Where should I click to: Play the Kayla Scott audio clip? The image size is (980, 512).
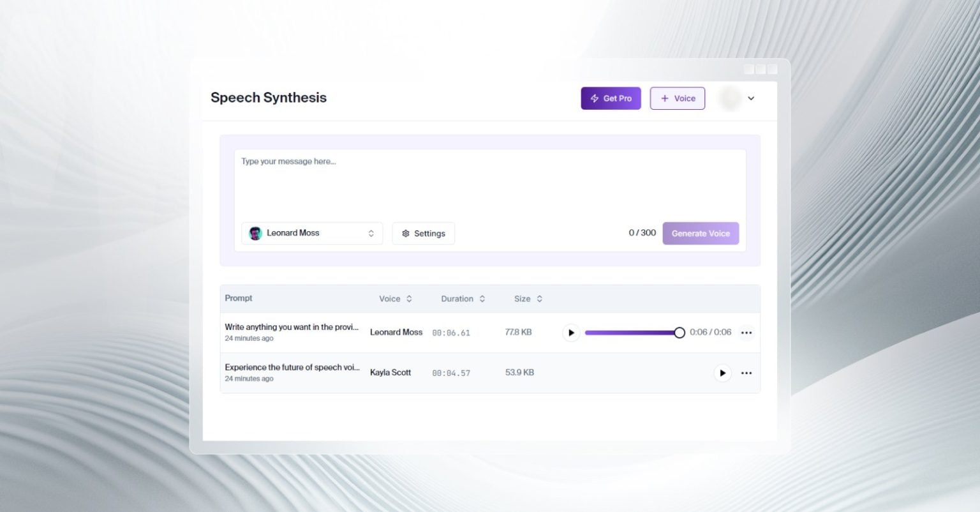722,373
